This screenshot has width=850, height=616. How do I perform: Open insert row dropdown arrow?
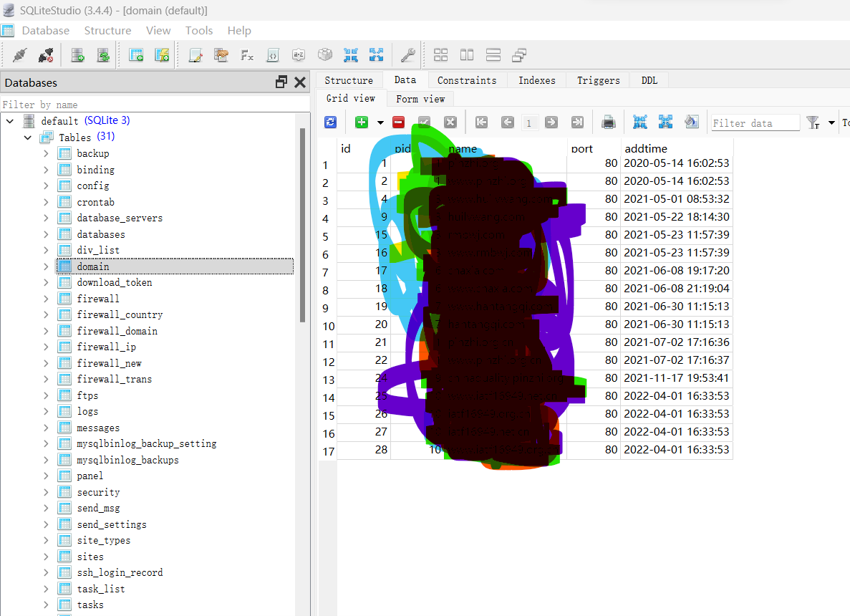click(x=380, y=123)
